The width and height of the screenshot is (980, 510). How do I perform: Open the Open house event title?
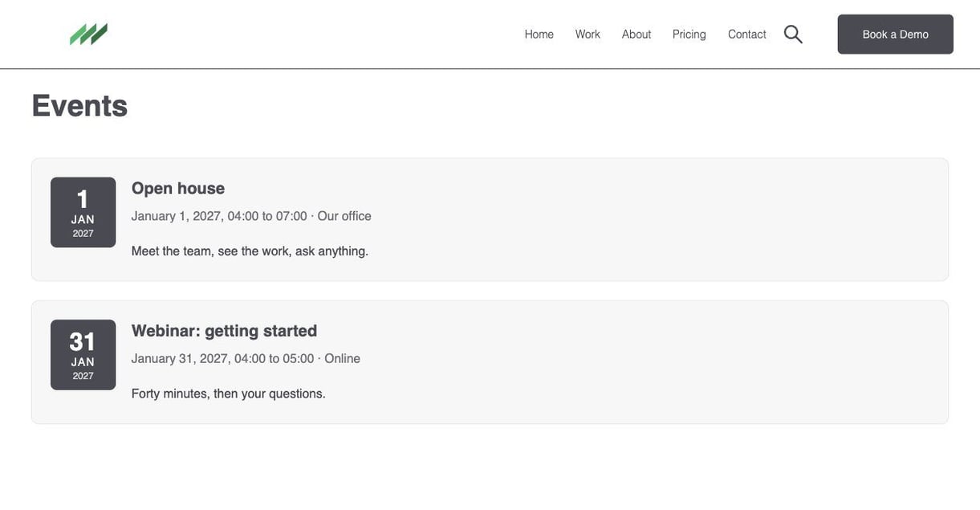point(178,188)
